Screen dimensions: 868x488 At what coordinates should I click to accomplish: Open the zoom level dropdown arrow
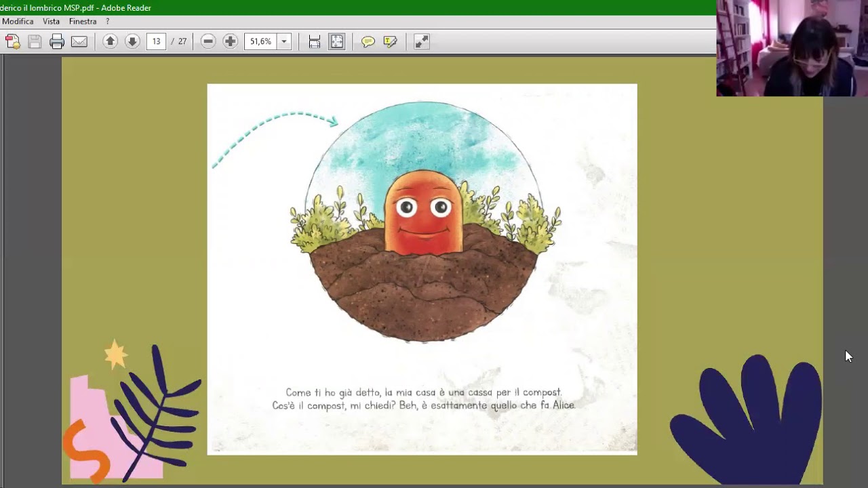[x=284, y=41]
